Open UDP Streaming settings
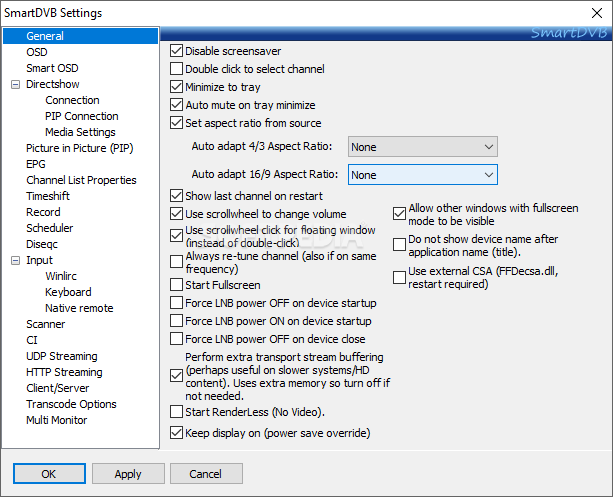 pyautogui.click(x=62, y=356)
